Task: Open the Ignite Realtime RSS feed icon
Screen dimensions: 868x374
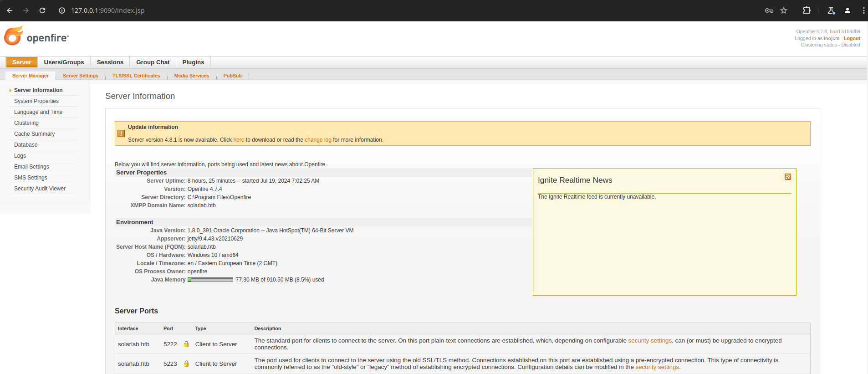Action: (788, 177)
